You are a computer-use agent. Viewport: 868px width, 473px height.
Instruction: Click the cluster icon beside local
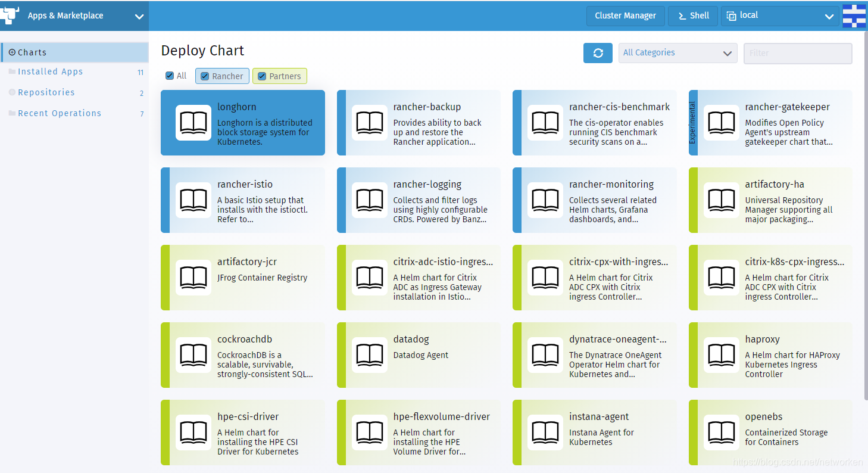[731, 16]
